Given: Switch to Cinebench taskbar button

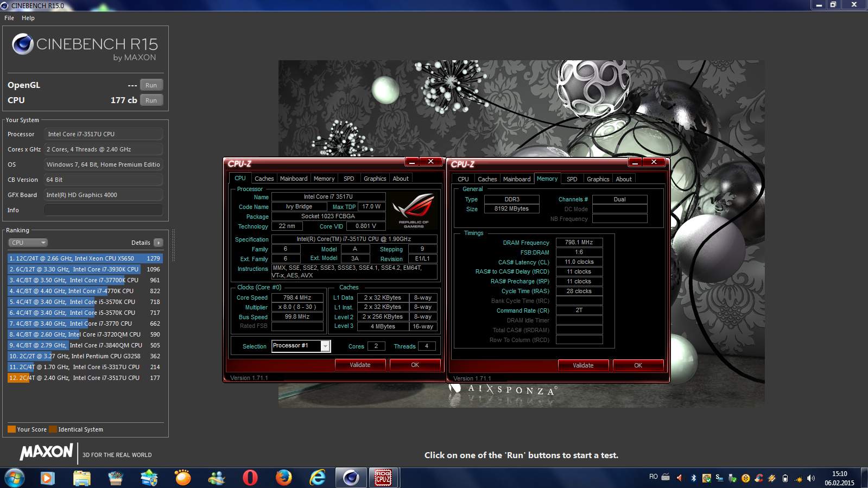Looking at the screenshot, I should click(x=351, y=478).
